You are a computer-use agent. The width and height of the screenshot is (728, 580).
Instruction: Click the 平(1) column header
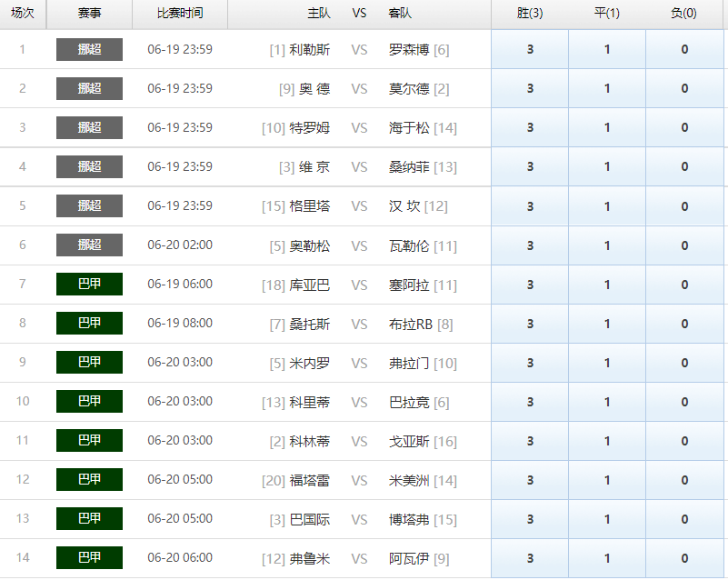click(607, 14)
